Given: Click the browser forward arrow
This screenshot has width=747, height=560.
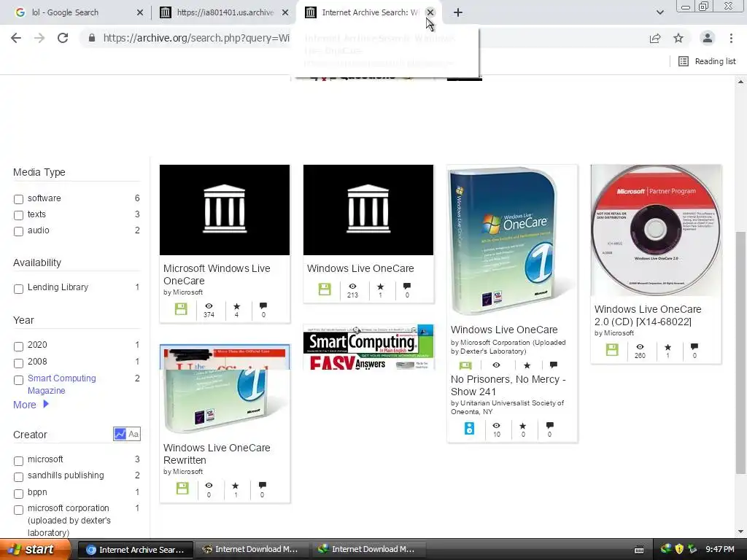Looking at the screenshot, I should pos(39,38).
